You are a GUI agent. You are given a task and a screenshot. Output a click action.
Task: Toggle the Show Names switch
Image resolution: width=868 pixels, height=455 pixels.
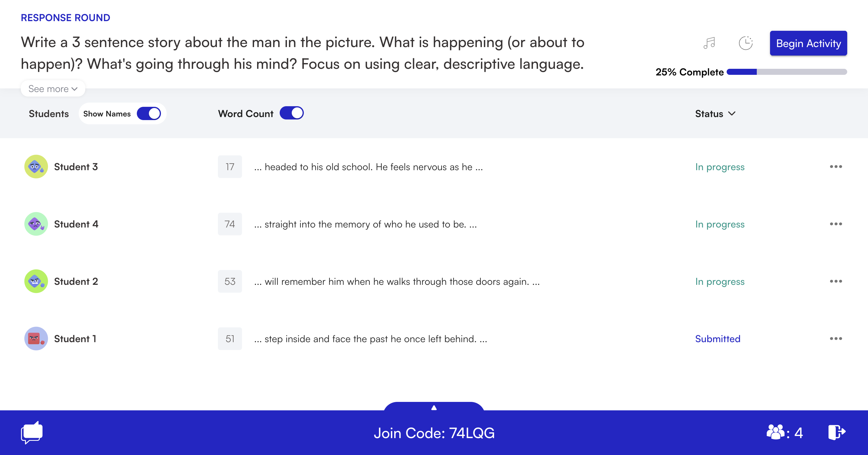pos(149,114)
